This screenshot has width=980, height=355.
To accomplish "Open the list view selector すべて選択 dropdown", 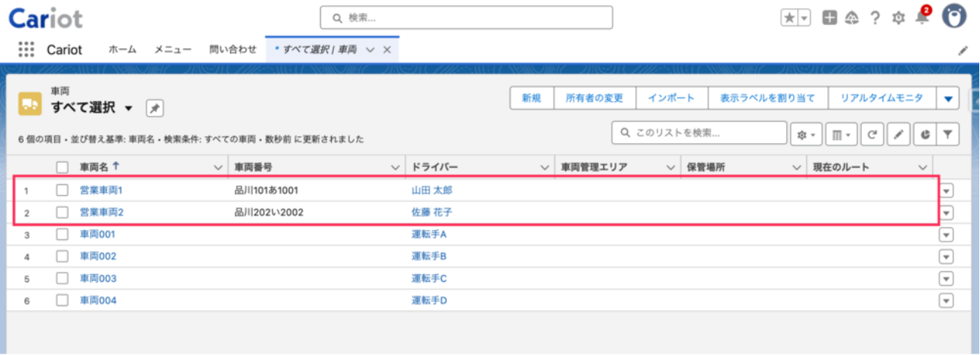I will [128, 108].
